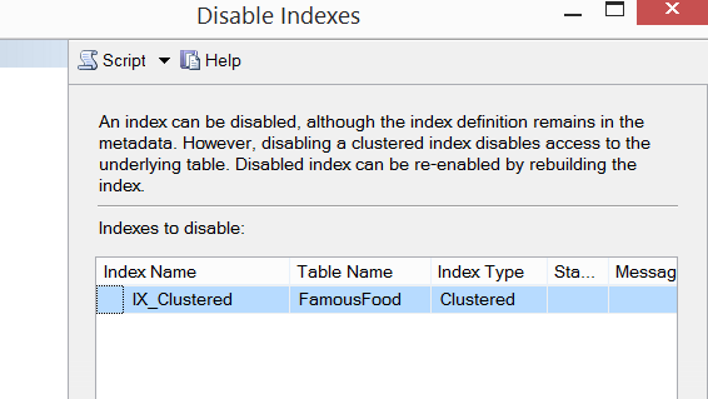
Task: Click the Clustered index type cell
Action: pos(489,299)
